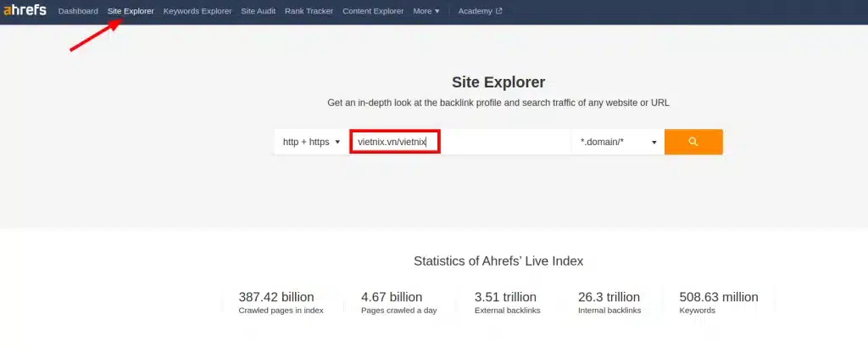Focus the domain search input field

(x=460, y=142)
